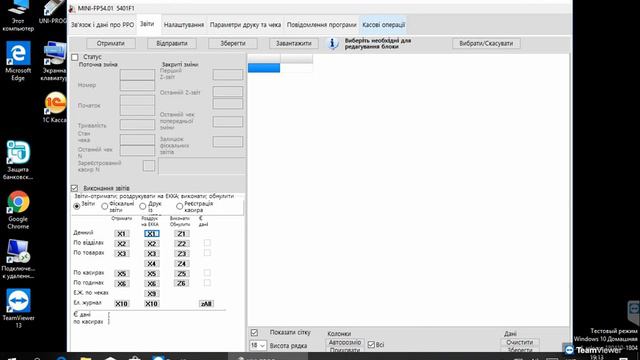Image resolution: width=640 pixels, height=360 pixels.
Task: Open the Касові операції tab
Action: (384, 25)
